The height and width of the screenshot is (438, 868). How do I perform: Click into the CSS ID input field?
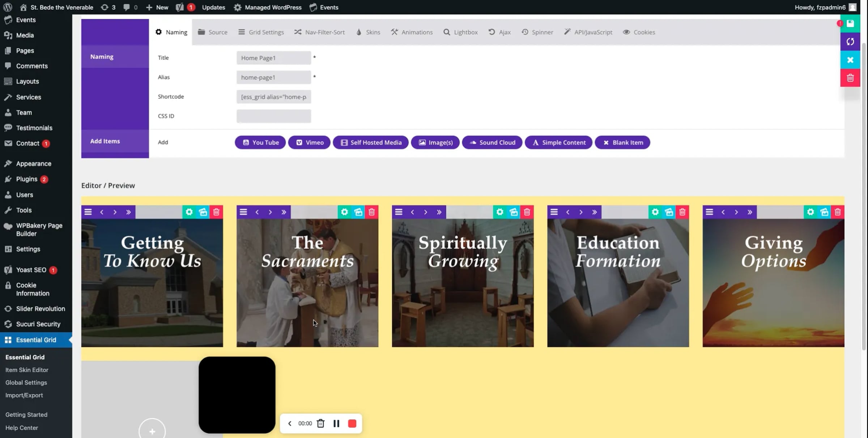[x=274, y=116]
